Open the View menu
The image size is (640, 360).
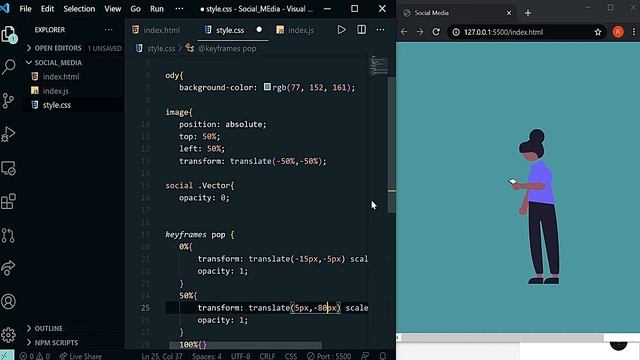[113, 9]
